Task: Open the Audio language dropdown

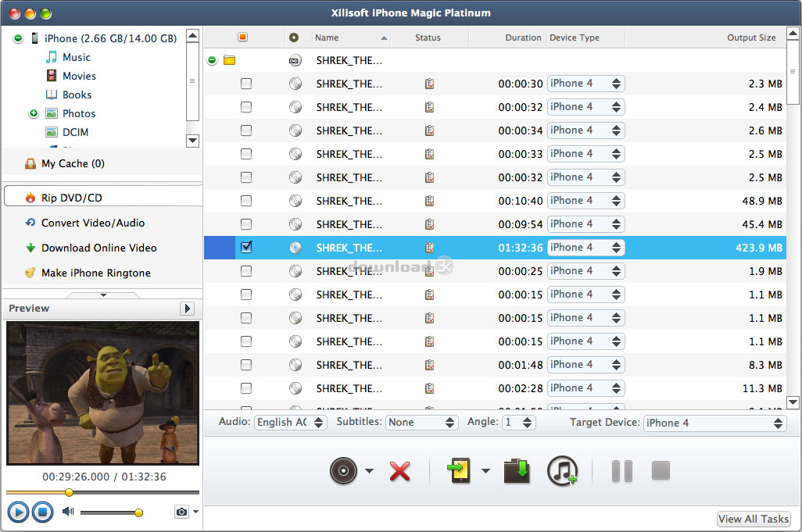Action: [291, 422]
